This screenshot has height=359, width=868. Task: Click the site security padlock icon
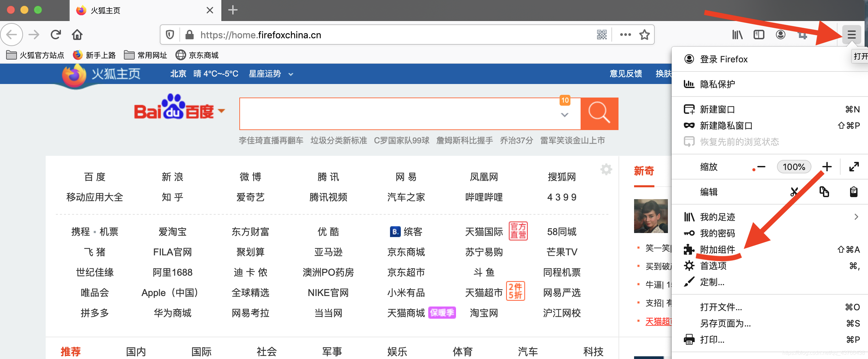click(x=190, y=35)
